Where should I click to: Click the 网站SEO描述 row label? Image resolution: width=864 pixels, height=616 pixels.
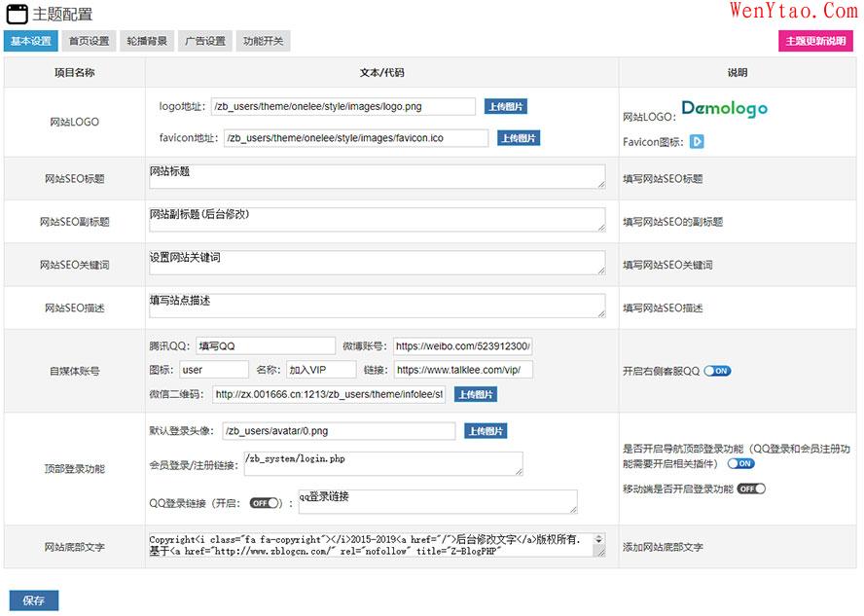(x=74, y=308)
